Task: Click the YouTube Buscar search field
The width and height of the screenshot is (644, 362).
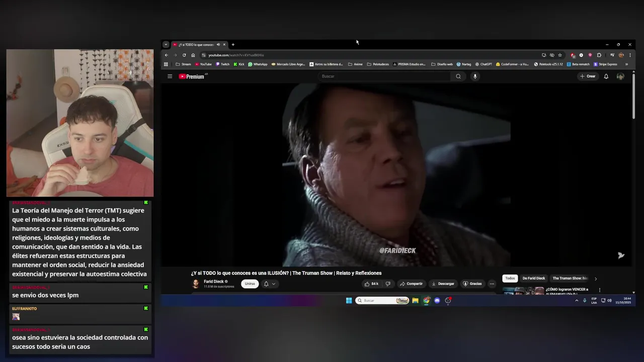Action: [x=385, y=76]
